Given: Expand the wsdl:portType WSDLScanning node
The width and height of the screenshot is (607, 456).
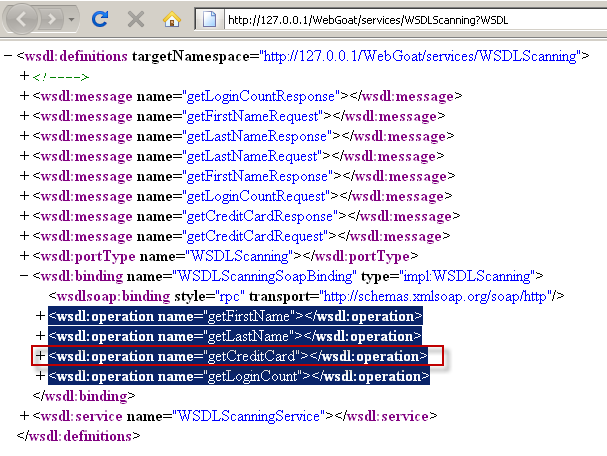Looking at the screenshot, I should 24,255.
